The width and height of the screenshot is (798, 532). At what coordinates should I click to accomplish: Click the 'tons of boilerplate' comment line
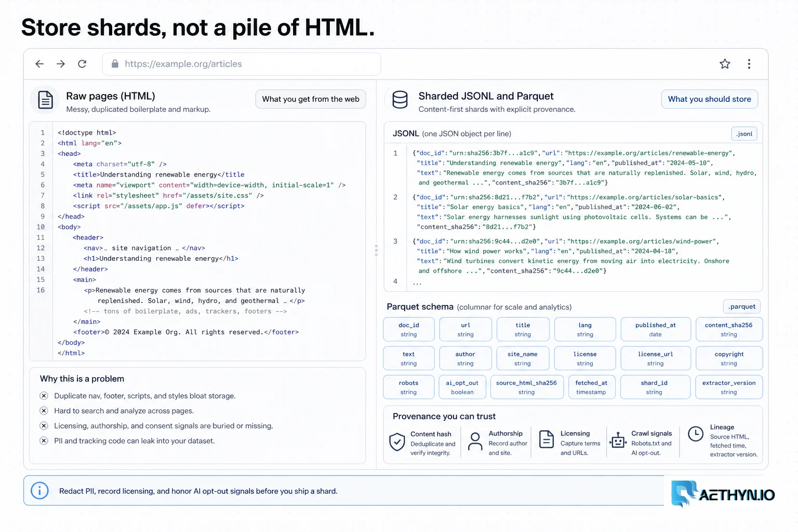tap(185, 311)
